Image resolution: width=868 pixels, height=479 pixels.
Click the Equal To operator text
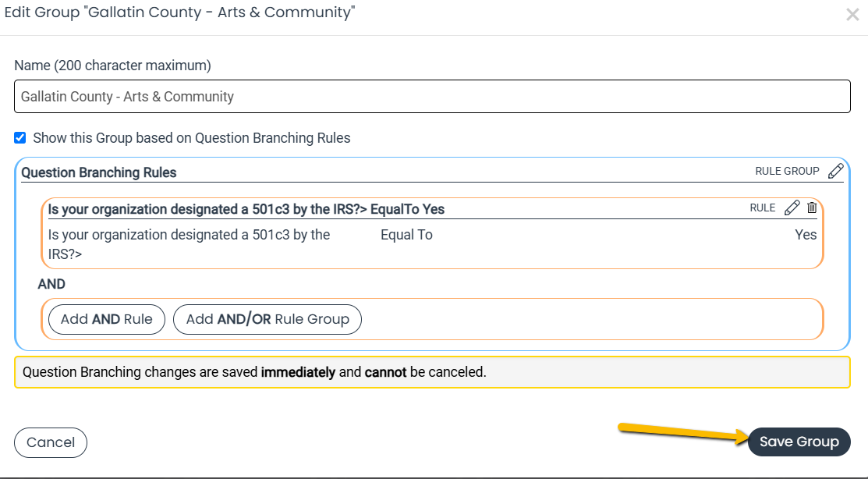pos(406,235)
